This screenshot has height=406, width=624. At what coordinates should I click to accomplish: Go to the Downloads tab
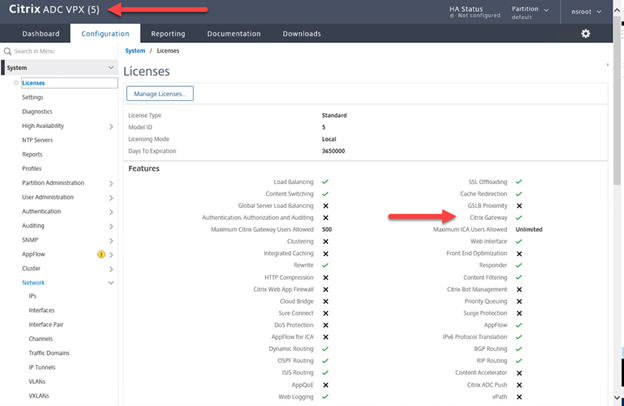pos(302,34)
